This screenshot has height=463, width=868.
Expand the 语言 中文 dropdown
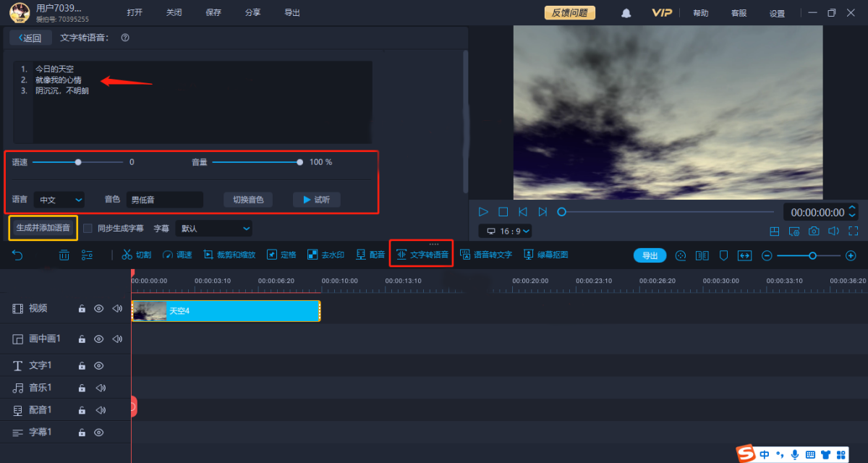click(59, 200)
